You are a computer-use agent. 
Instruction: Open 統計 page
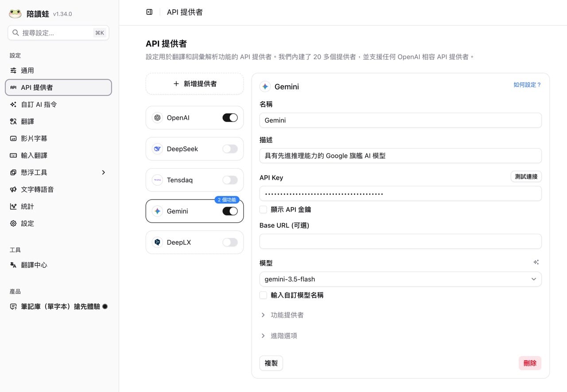[x=58, y=206]
